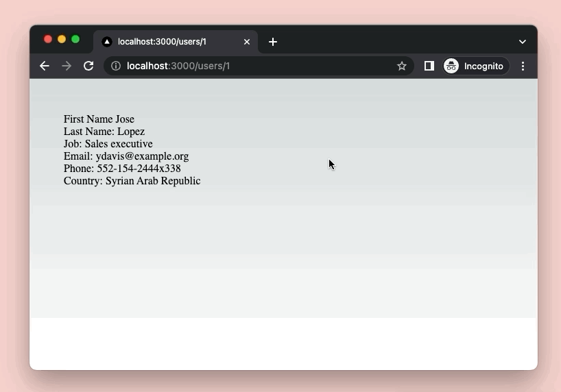
Task: Click the forward navigation arrow
Action: point(67,66)
